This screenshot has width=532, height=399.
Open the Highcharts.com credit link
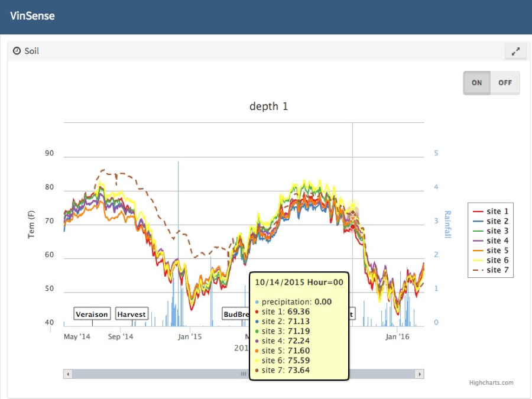click(491, 382)
